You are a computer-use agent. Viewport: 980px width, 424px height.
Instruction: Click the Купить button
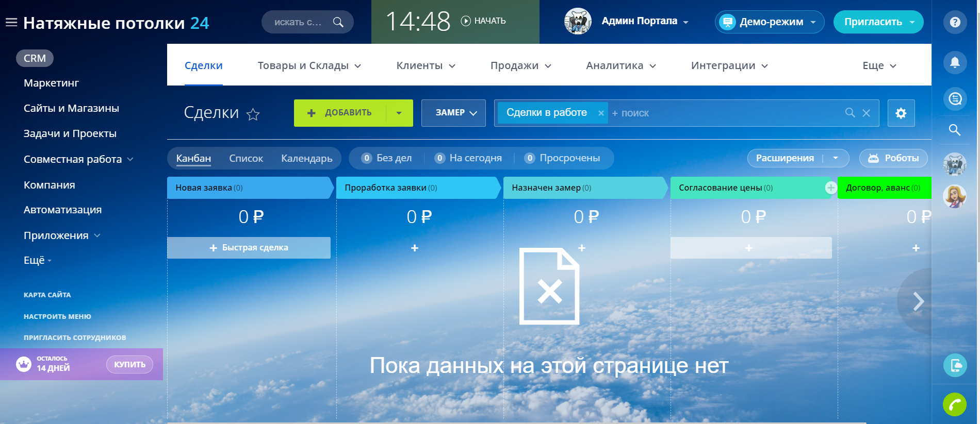click(x=129, y=364)
